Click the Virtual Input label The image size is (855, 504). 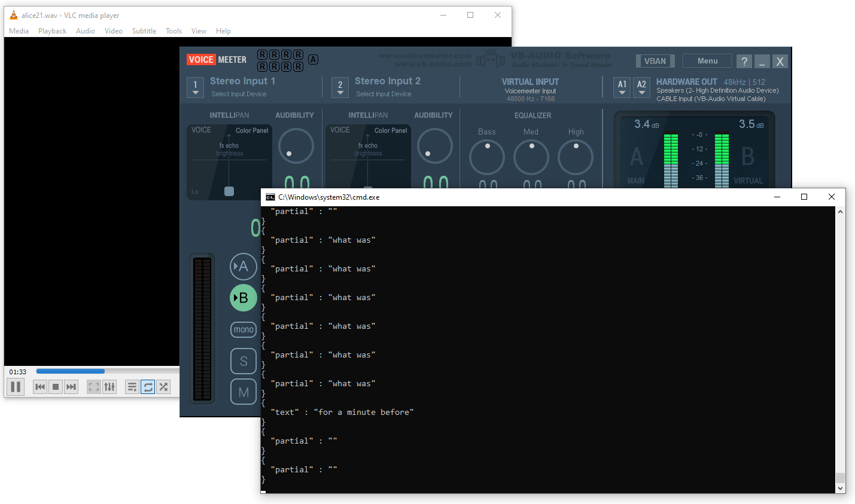[x=530, y=82]
